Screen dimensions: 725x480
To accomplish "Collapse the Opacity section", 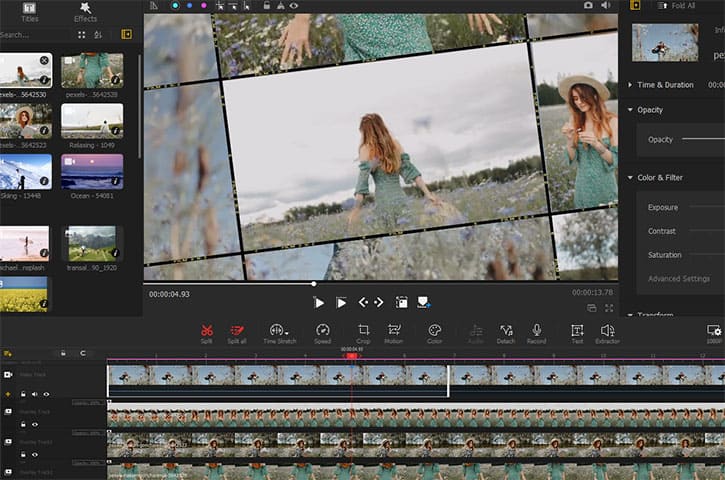I will click(x=631, y=110).
